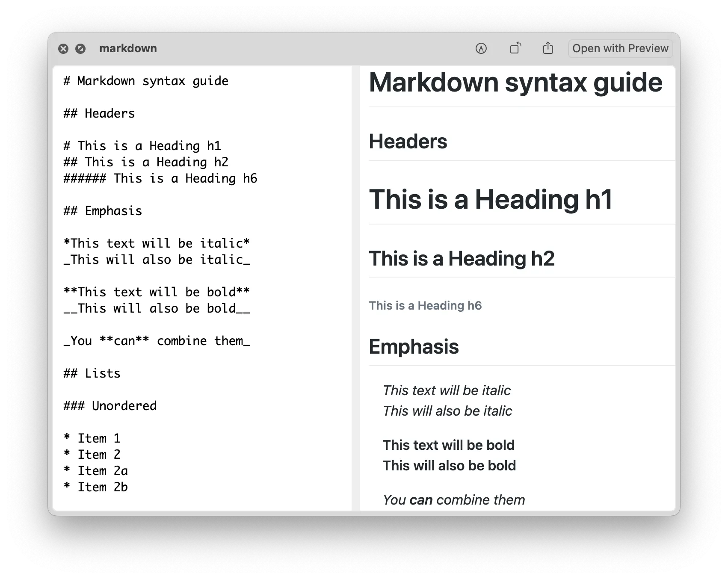Open the Share menu
728x579 pixels.
[x=548, y=48]
